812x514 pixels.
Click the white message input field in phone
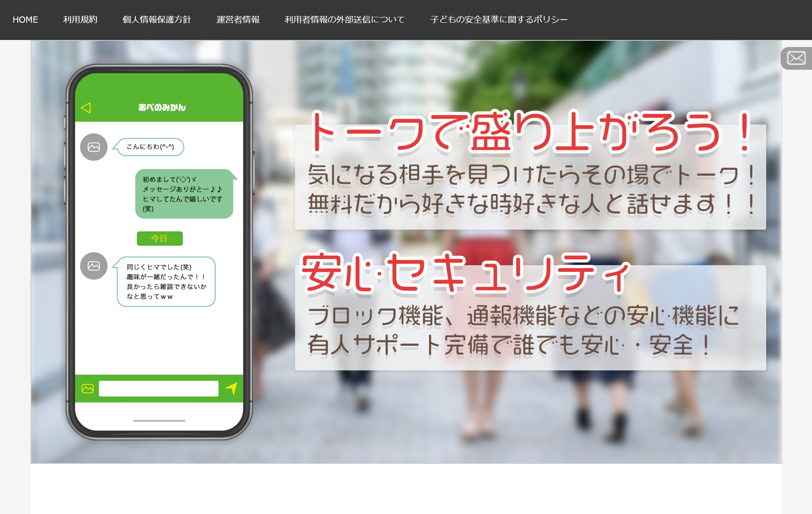pyautogui.click(x=159, y=388)
